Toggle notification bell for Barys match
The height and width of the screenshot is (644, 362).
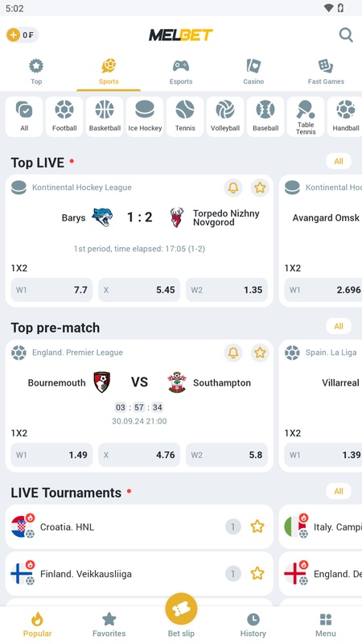tap(233, 188)
